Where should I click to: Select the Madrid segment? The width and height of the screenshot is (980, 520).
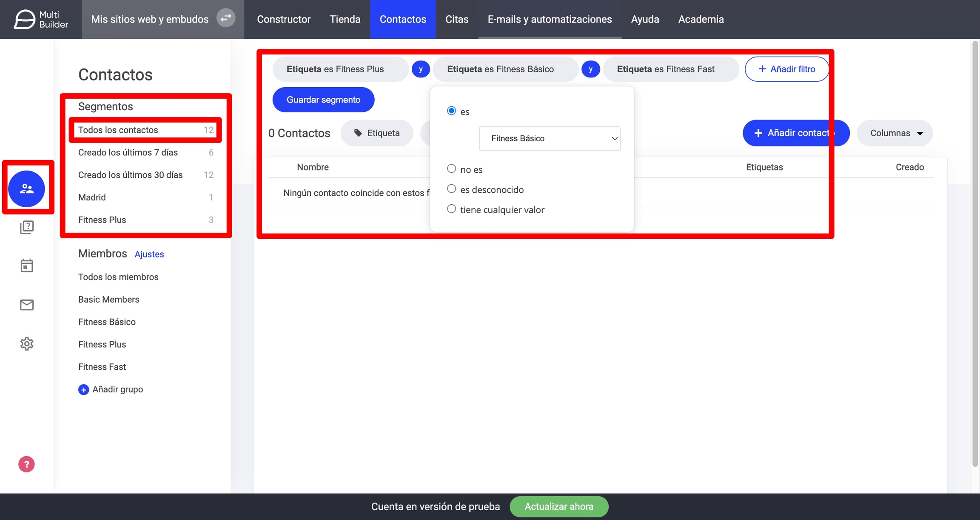pyautogui.click(x=92, y=197)
